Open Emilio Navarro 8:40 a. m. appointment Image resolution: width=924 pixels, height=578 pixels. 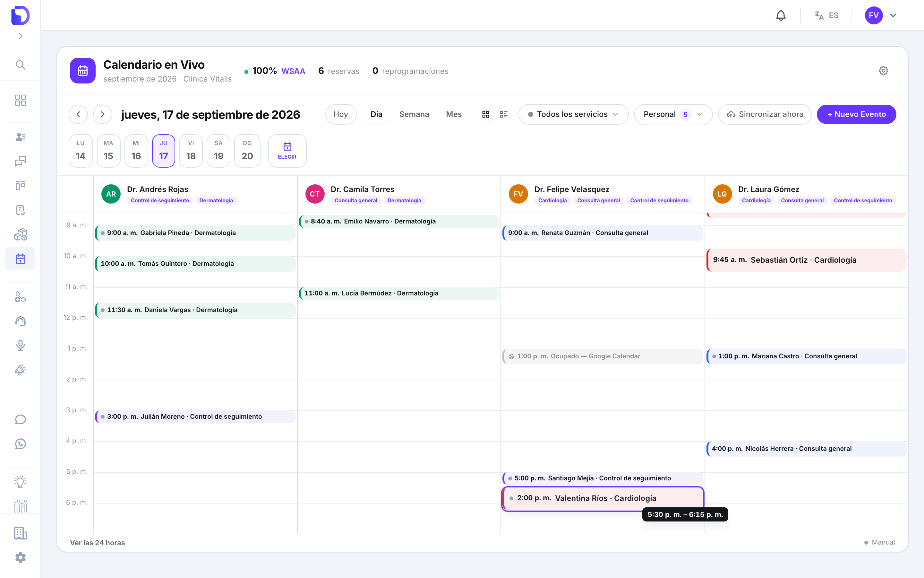click(399, 221)
